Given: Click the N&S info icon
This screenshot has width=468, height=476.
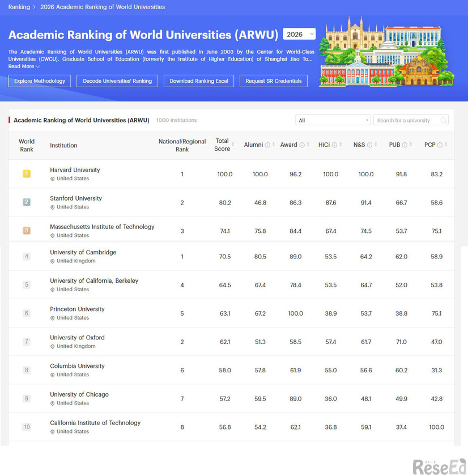Looking at the screenshot, I should point(369,145).
